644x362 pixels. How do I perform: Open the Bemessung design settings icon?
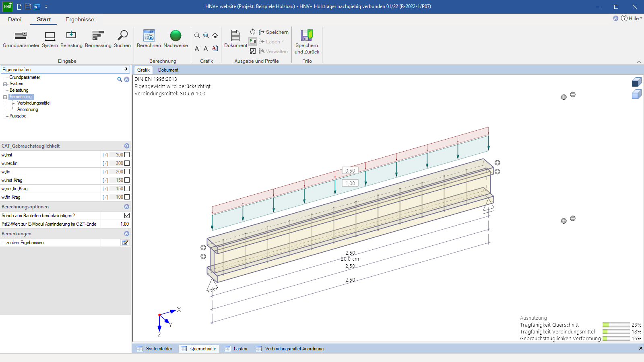(x=98, y=39)
